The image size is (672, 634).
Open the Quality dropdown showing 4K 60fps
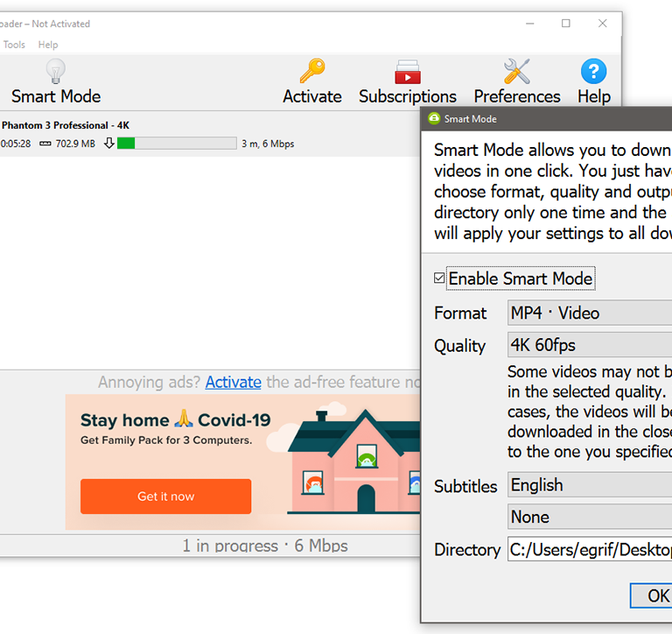(590, 344)
